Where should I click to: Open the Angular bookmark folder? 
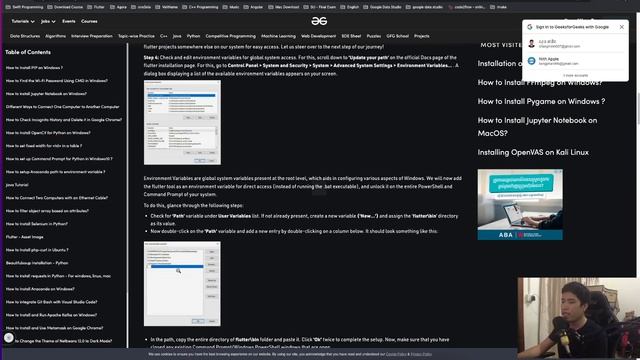coord(253,7)
